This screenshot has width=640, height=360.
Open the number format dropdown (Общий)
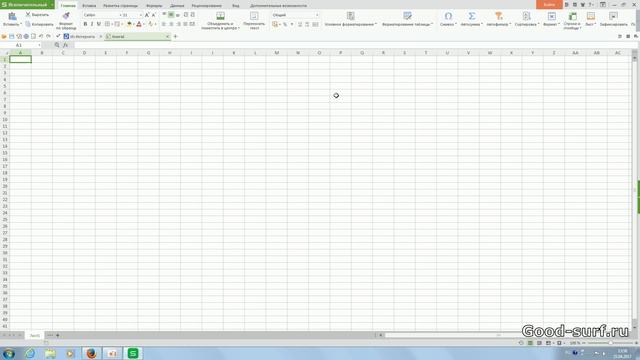[295, 15]
